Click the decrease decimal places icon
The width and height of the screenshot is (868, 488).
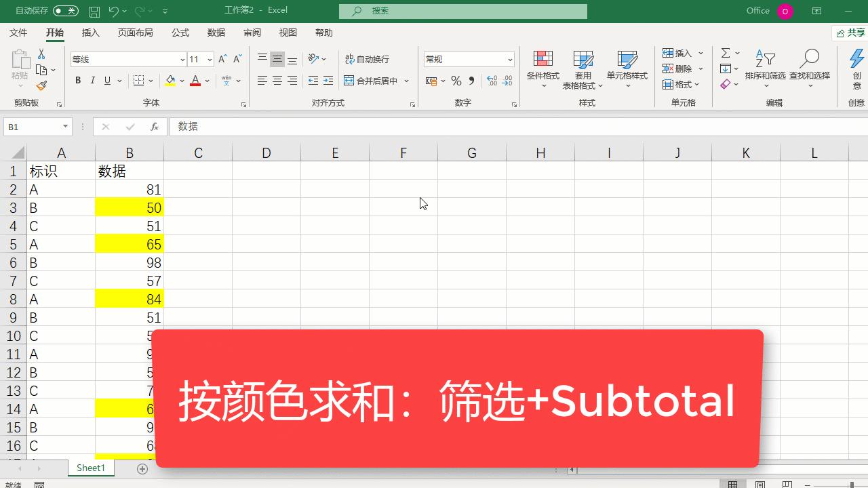(507, 81)
